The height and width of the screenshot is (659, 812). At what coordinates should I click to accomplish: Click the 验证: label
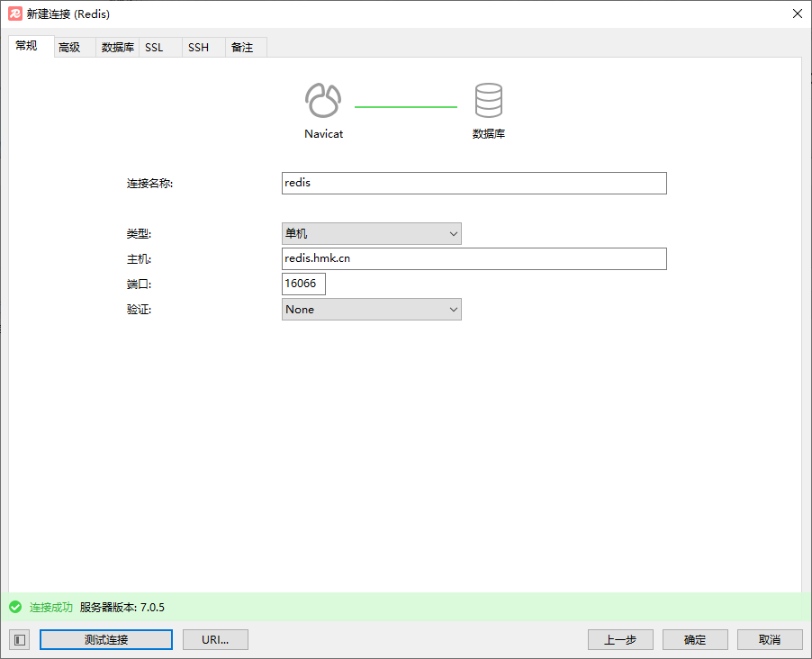(x=139, y=310)
